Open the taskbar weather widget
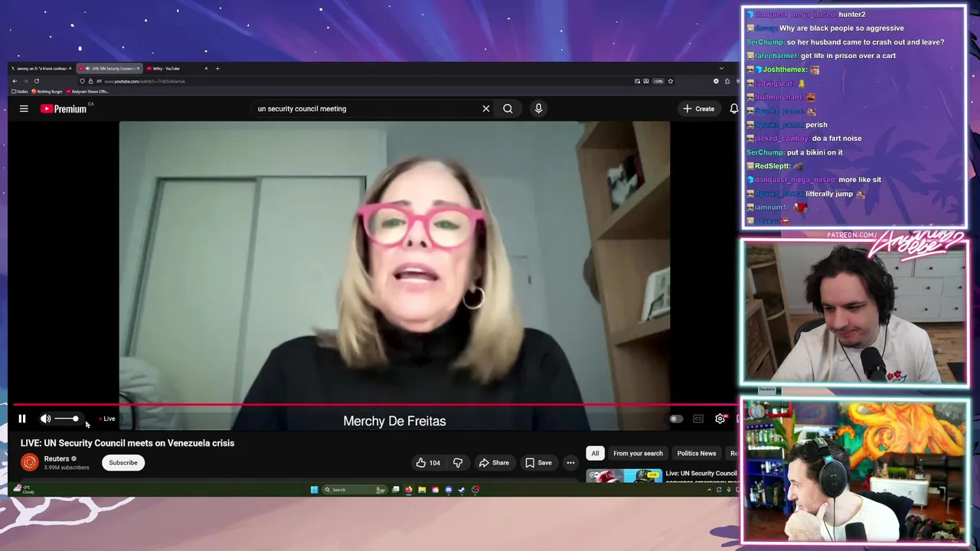 (x=24, y=490)
